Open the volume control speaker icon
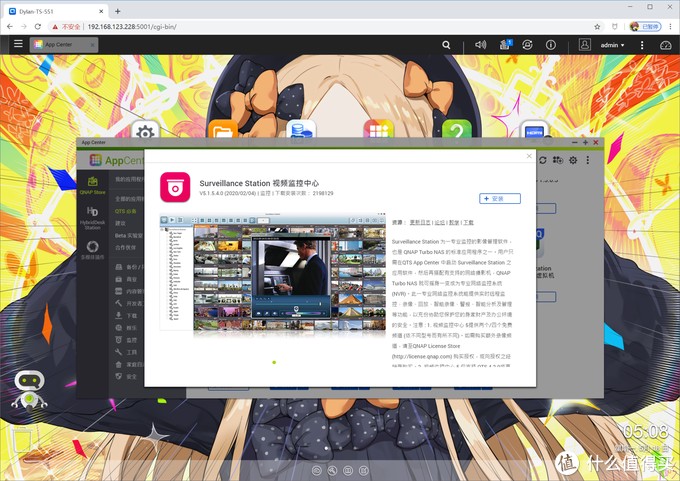This screenshot has height=481, width=680. pyautogui.click(x=480, y=45)
